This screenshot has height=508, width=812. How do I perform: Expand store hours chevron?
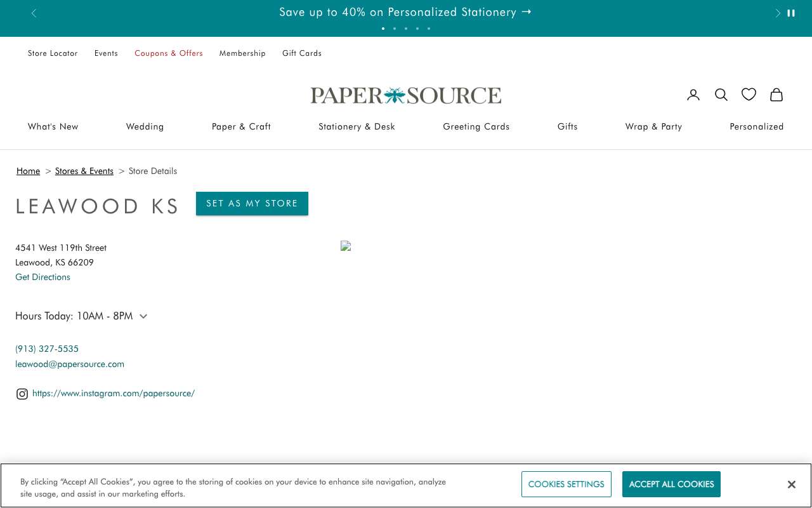point(143,316)
